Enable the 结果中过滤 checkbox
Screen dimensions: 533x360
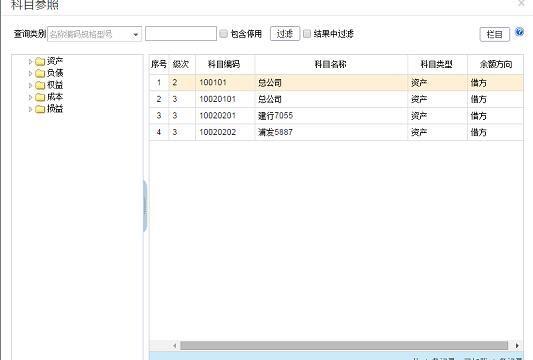click(x=307, y=34)
